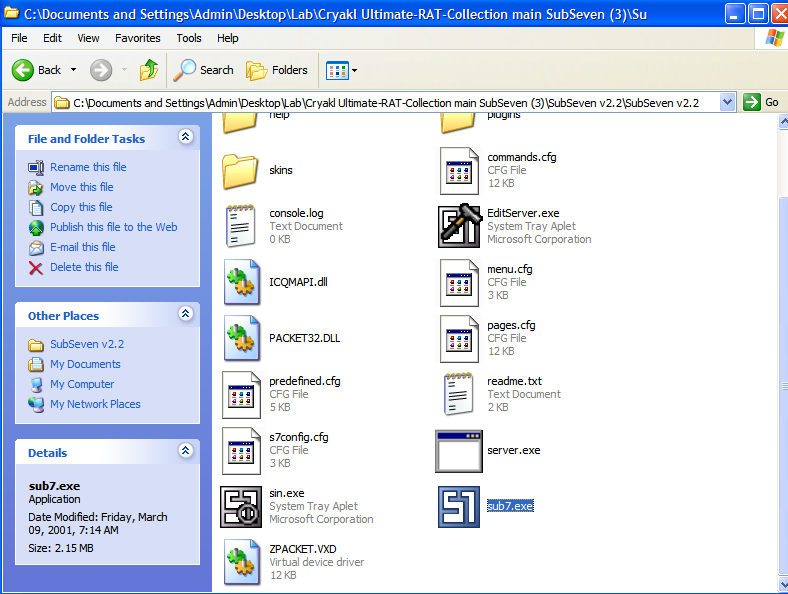The height and width of the screenshot is (594, 788).
Task: Click the vertical scrollbar down arrow
Action: 780,585
